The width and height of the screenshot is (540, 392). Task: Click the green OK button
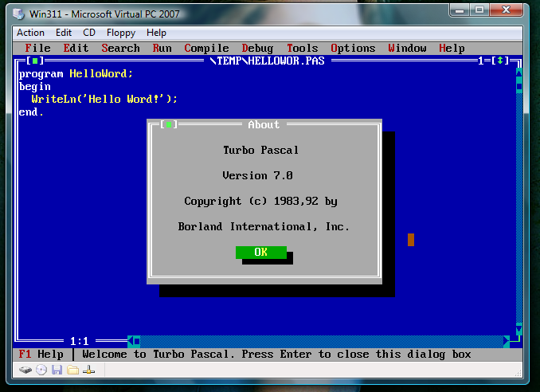(261, 252)
